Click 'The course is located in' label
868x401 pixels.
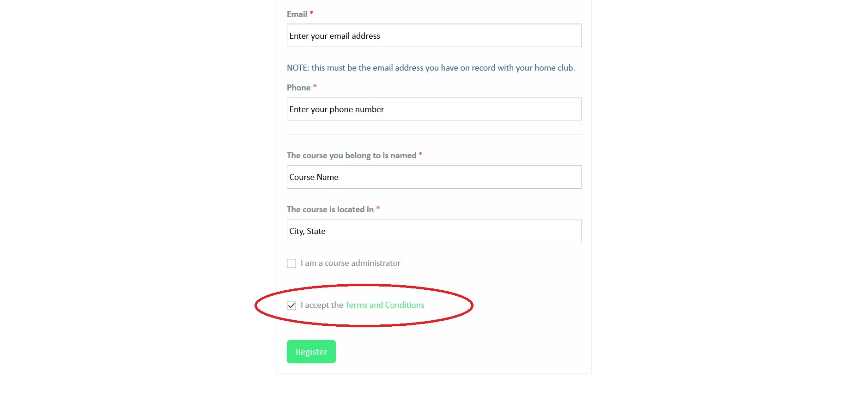(x=330, y=209)
